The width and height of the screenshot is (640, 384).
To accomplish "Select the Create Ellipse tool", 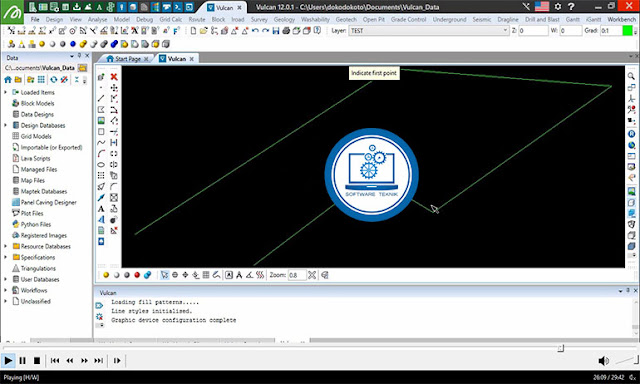I will pyautogui.click(x=101, y=164).
